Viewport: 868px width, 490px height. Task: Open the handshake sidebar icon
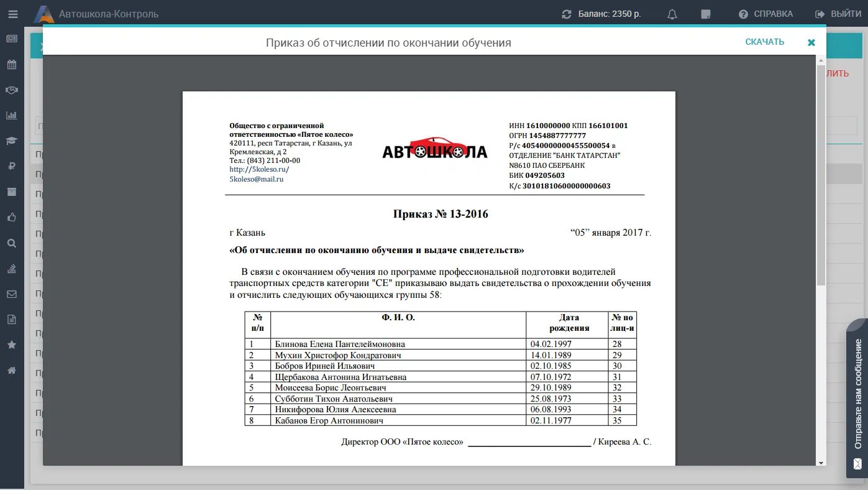tap(12, 90)
